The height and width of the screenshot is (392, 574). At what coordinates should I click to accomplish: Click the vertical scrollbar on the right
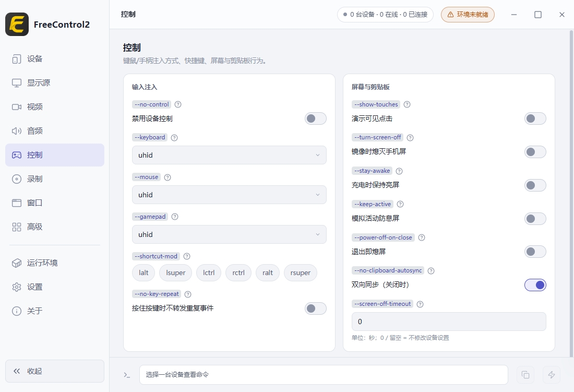(571, 193)
